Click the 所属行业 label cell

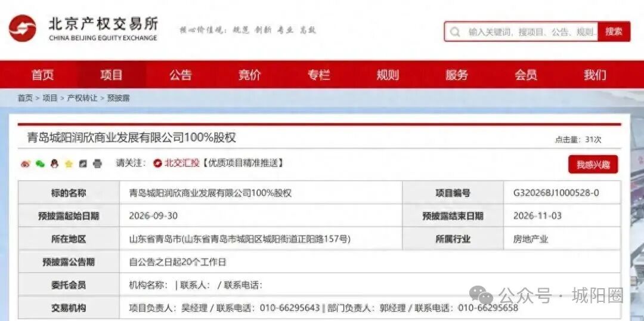[x=453, y=239]
